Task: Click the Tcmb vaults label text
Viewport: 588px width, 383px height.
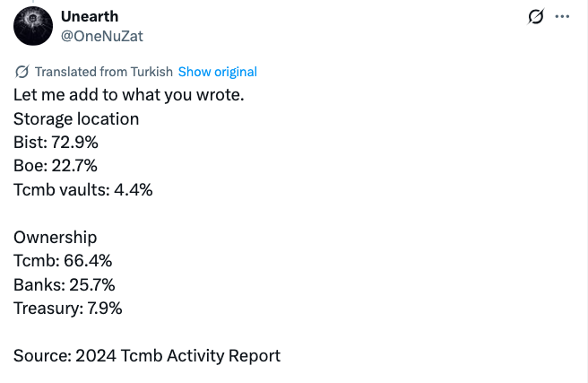Action: [61, 189]
